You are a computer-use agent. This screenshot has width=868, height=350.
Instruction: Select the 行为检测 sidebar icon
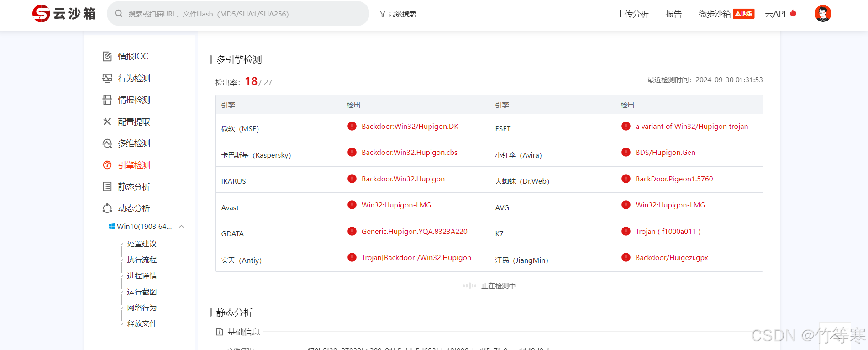[x=107, y=78]
